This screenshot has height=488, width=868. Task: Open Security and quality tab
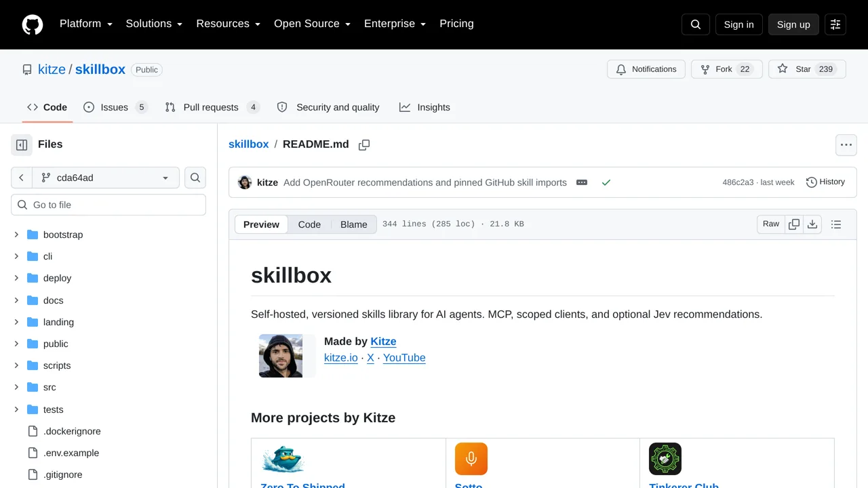click(x=328, y=107)
